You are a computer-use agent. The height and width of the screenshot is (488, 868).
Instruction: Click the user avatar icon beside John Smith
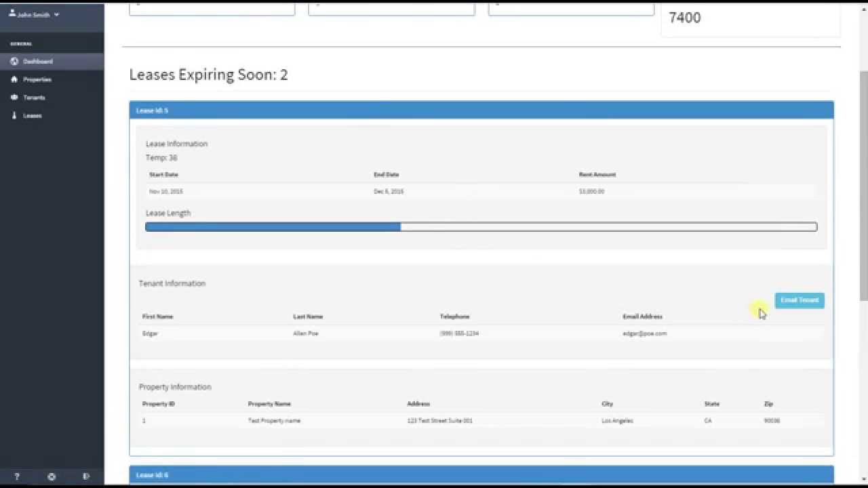[x=12, y=14]
